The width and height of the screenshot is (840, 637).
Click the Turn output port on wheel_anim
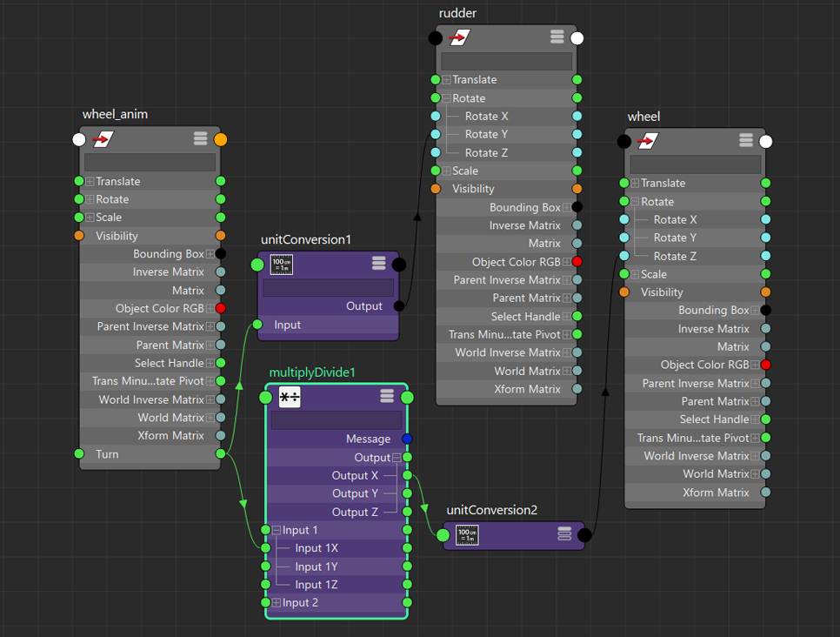(x=220, y=454)
